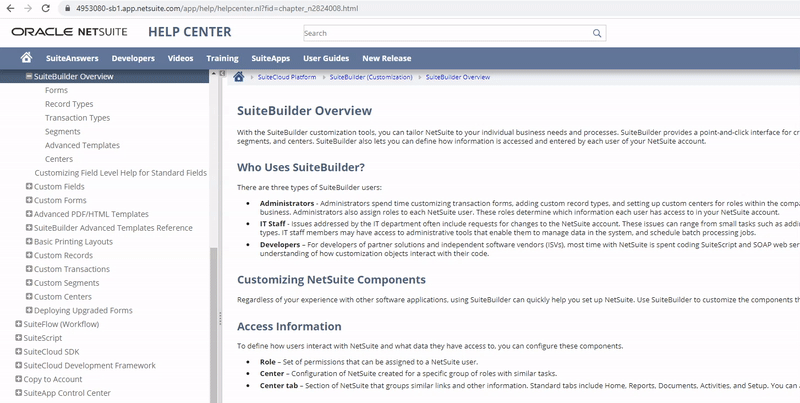Reload the page with refresh icon
This screenshot has width=800, height=403.
[x=45, y=8]
